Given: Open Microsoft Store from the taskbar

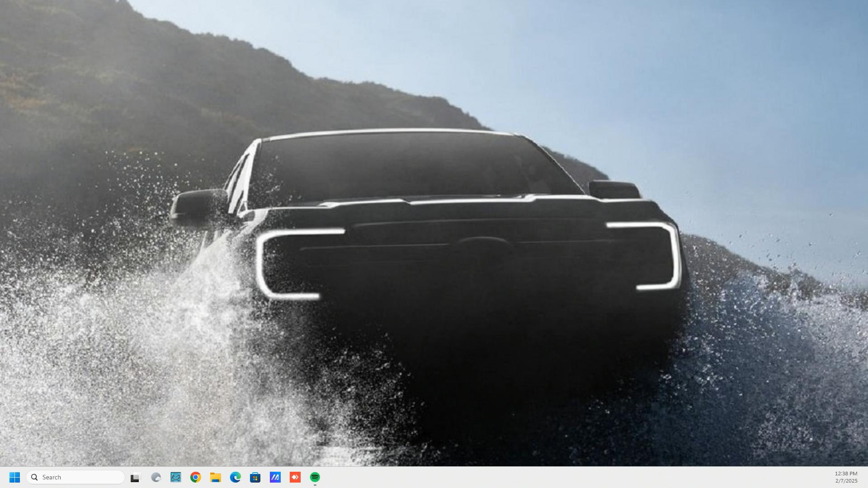Looking at the screenshot, I should click(255, 477).
